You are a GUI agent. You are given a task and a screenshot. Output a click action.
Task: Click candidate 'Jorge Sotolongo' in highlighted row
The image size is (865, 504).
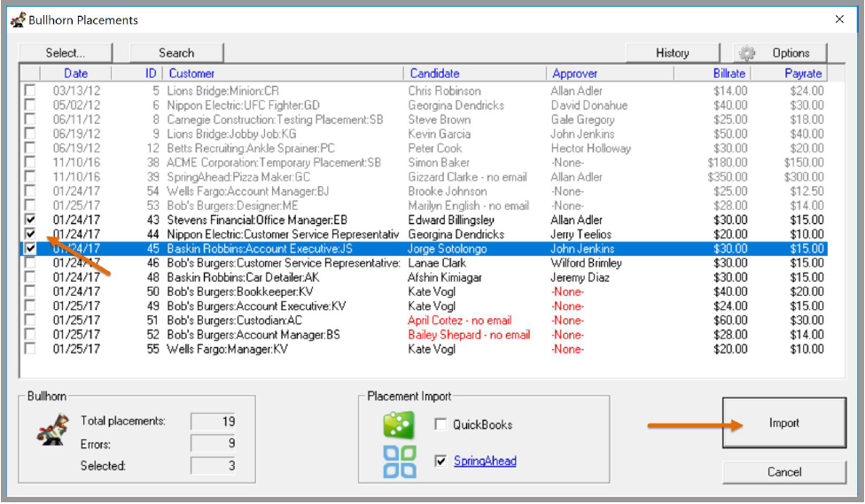[448, 248]
